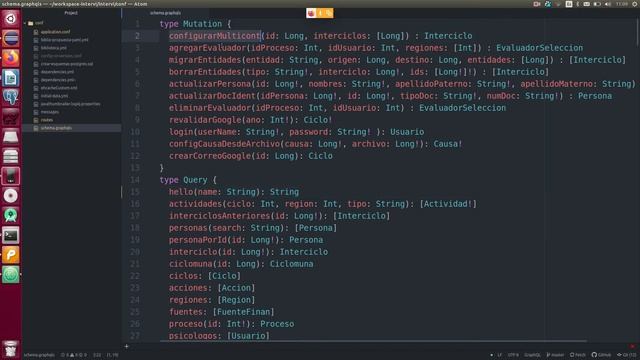The image size is (640, 360).
Task: Click the clock in the top panel
Action: click(622, 4)
